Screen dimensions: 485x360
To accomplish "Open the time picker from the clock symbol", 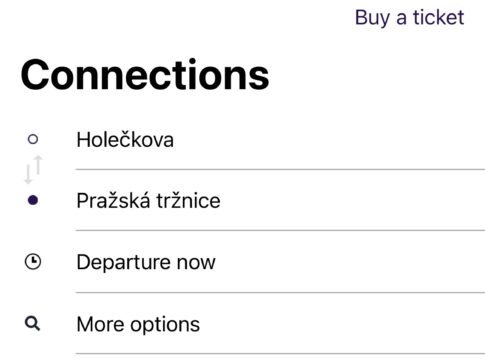I will [33, 262].
